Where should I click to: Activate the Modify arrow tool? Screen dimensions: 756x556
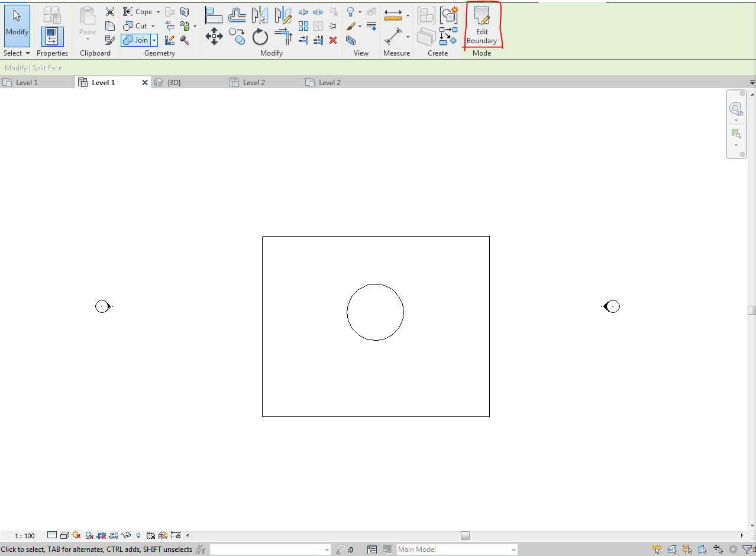17,26
